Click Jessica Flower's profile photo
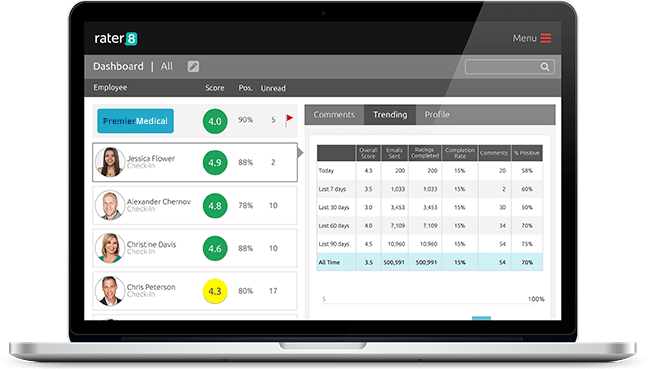Image resolution: width=648 pixels, height=369 pixels. [x=110, y=162]
